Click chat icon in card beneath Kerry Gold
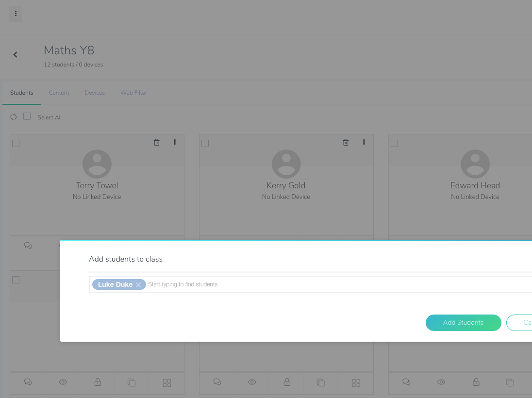This screenshot has height=398, width=532. point(217,382)
